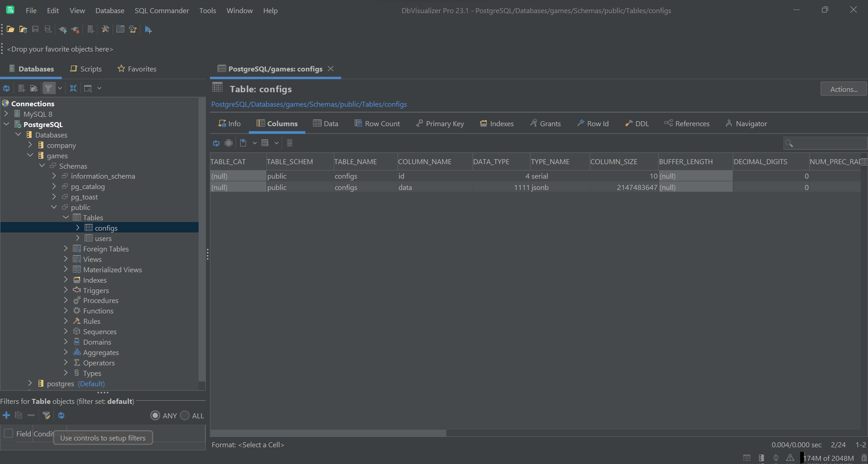Viewport: 868px width, 464px height.
Task: Open the SQL Commander menu
Action: pyautogui.click(x=162, y=10)
